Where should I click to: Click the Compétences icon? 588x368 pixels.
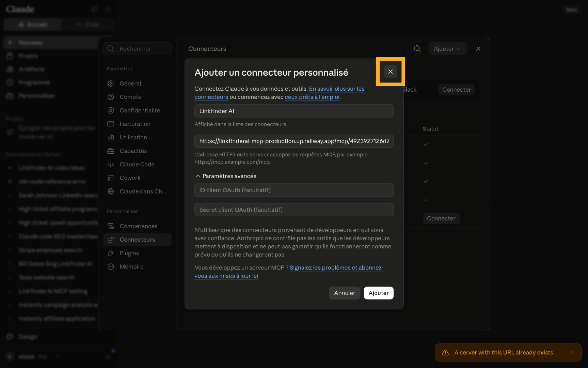pyautogui.click(x=111, y=226)
